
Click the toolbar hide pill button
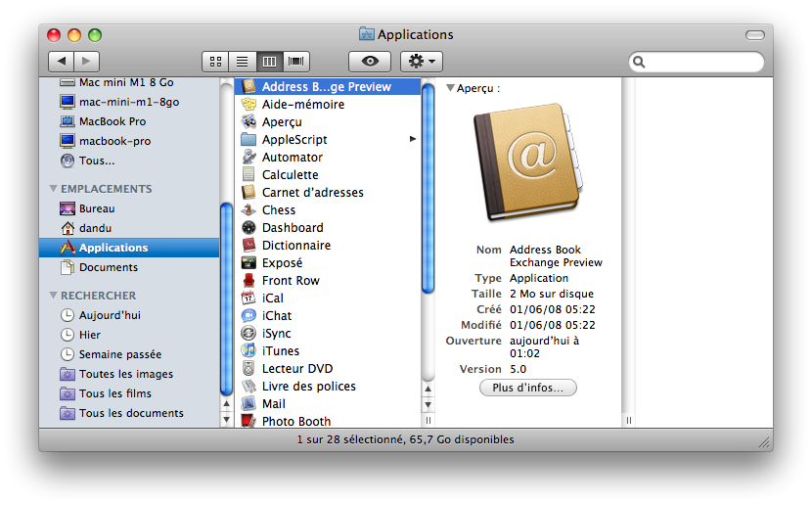point(755,35)
